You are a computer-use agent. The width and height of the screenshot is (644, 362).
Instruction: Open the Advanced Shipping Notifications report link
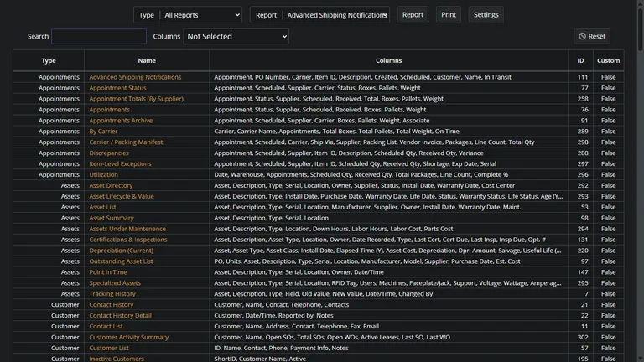(x=135, y=77)
